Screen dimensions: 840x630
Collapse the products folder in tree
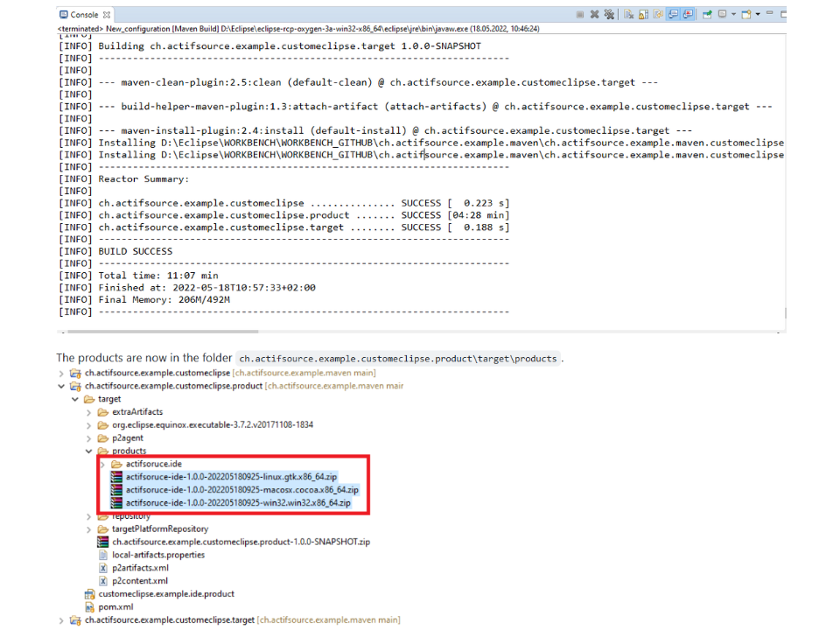(x=88, y=451)
